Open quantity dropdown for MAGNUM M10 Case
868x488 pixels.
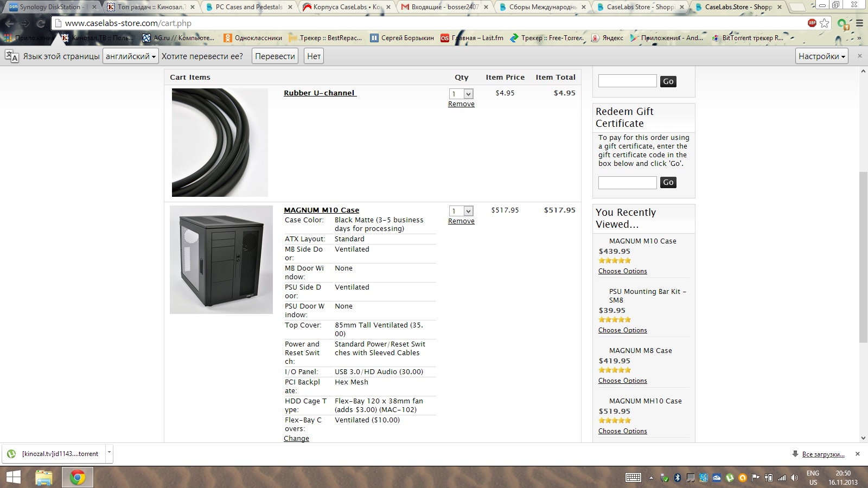(x=462, y=211)
